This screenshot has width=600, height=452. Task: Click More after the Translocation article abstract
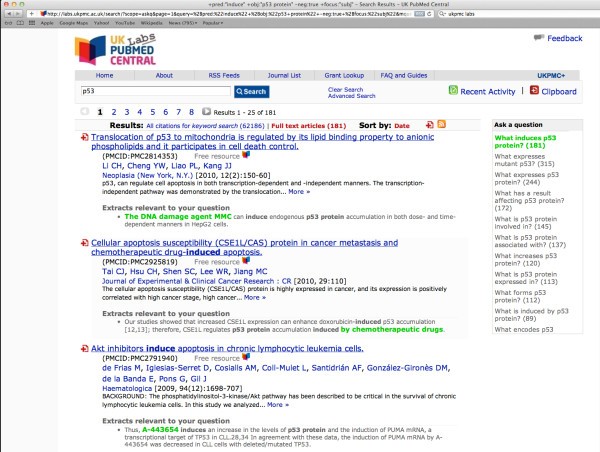click(x=299, y=191)
